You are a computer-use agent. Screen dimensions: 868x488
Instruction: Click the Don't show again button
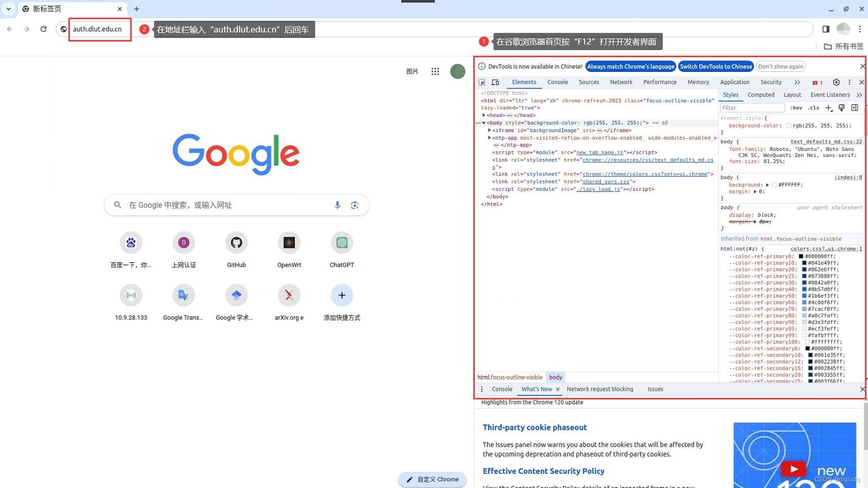[x=780, y=67]
